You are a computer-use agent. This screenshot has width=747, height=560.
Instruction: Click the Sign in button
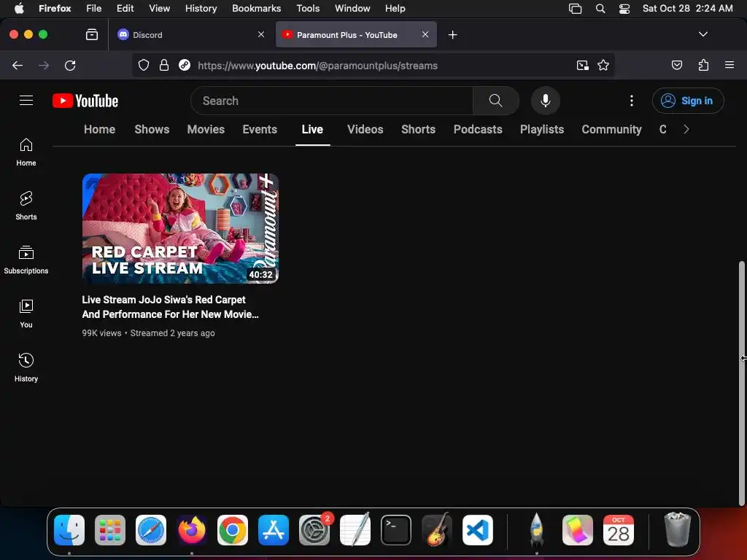pos(688,101)
